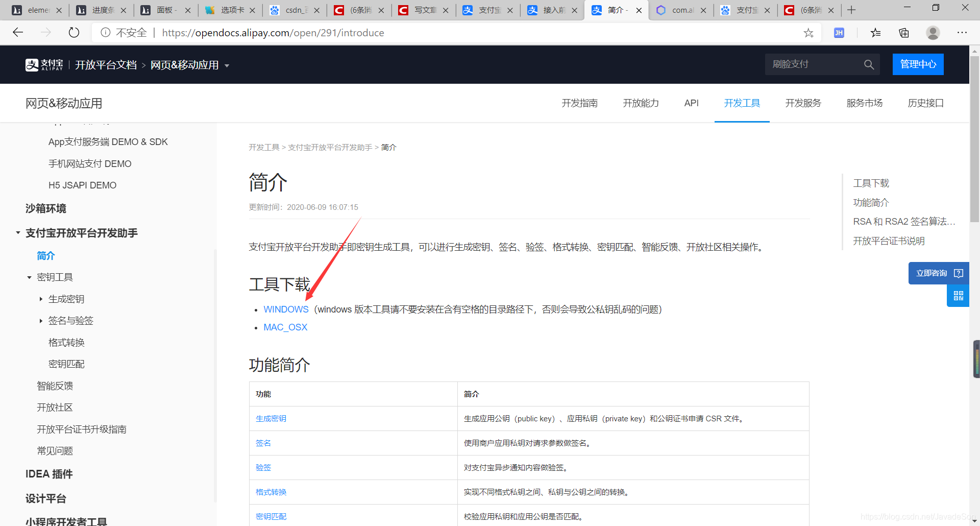Viewport: 980px width, 526px height.
Task: Jump to 功能简介 in page outline
Action: (871, 203)
